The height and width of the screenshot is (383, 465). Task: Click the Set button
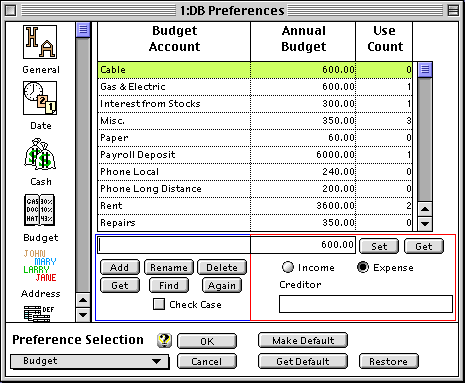point(379,246)
